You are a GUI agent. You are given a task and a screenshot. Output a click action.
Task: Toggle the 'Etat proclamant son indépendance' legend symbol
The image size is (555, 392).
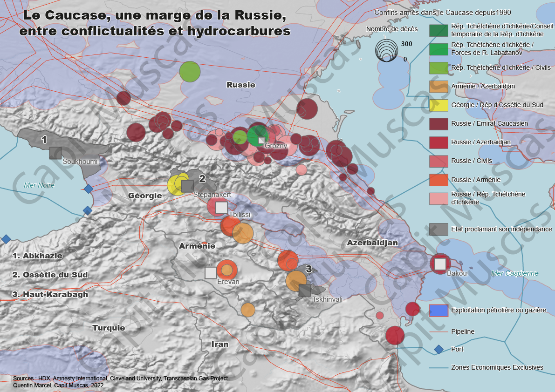(438, 229)
